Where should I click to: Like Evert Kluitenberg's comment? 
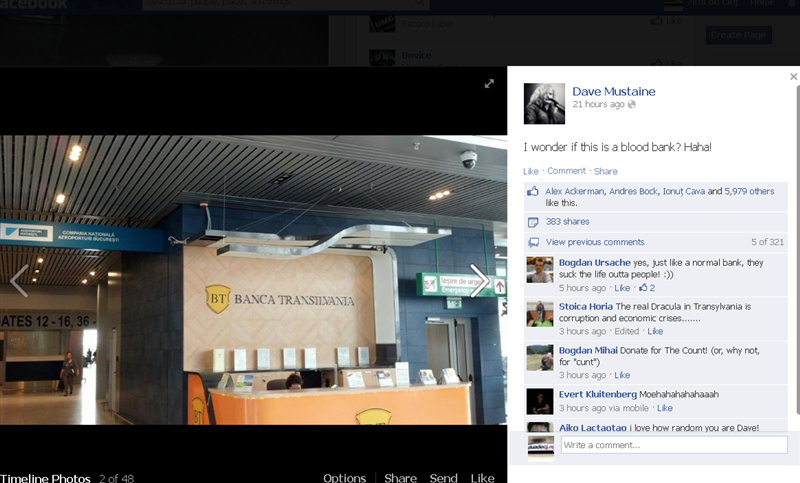coord(664,408)
